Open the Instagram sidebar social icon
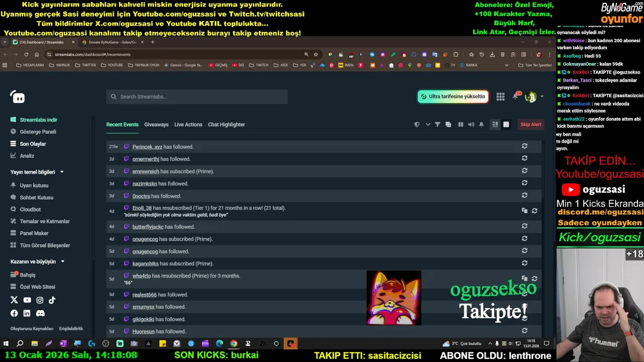644x362 pixels. [x=40, y=300]
